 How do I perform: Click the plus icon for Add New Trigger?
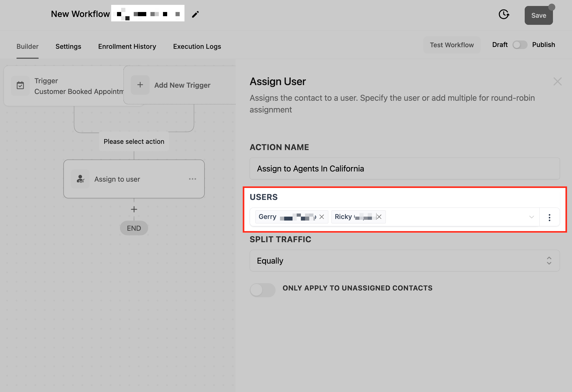140,85
